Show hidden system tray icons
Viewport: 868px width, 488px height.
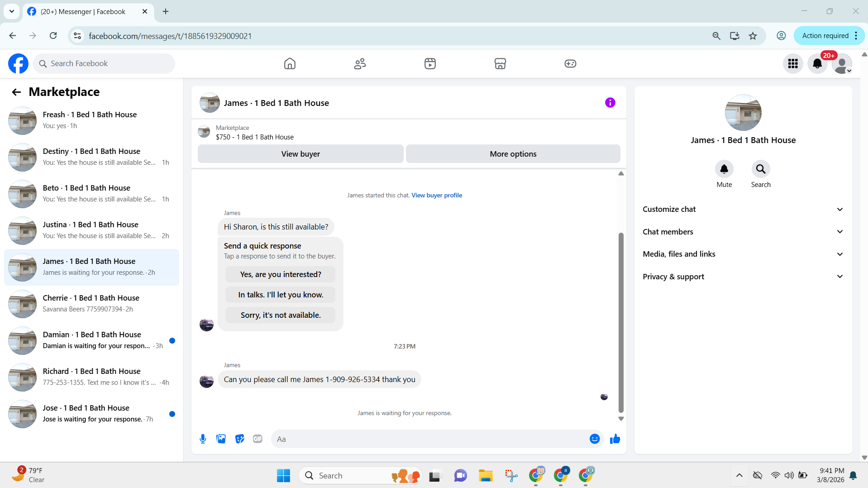point(739,475)
